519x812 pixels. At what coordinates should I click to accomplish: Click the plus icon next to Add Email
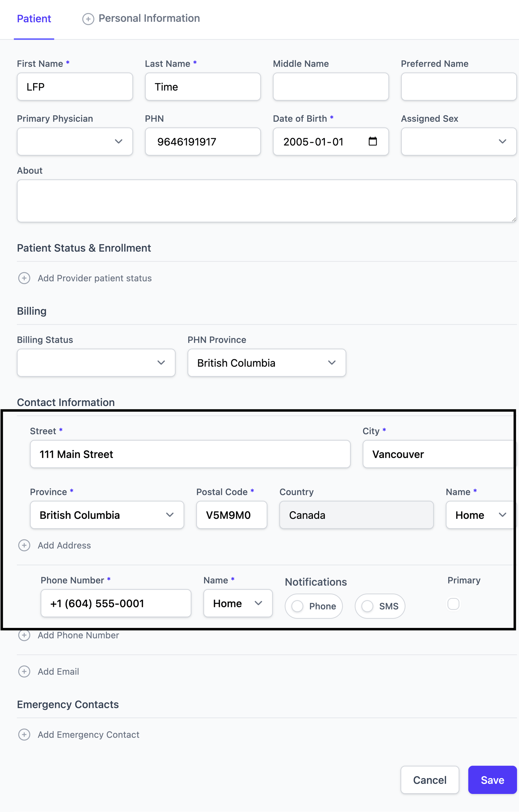24,671
